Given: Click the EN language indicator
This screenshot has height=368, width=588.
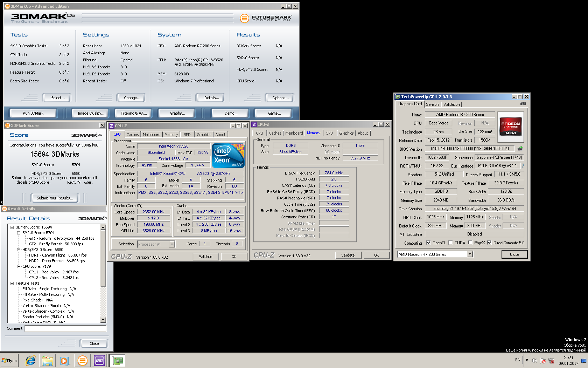Looking at the screenshot, I should point(518,360).
